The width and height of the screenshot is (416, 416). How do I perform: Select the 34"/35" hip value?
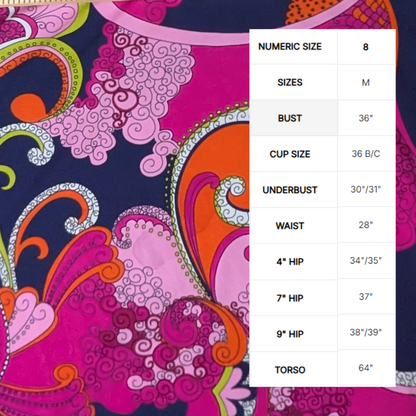(366, 260)
